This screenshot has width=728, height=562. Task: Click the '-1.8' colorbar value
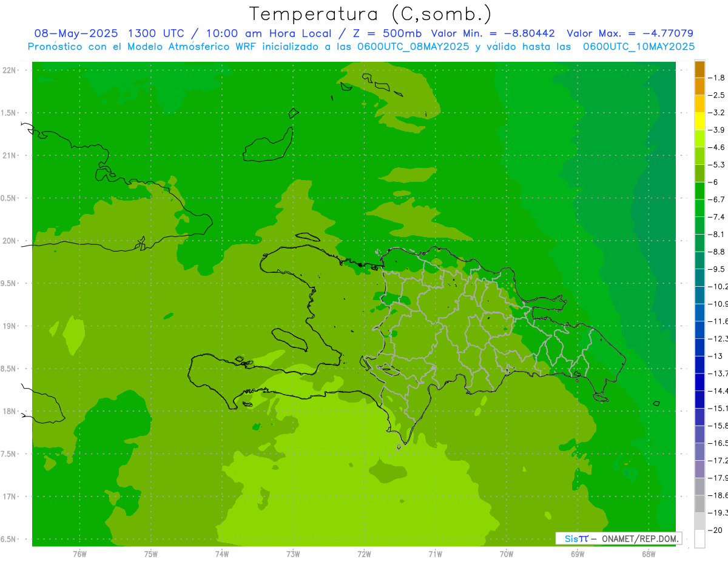717,78
